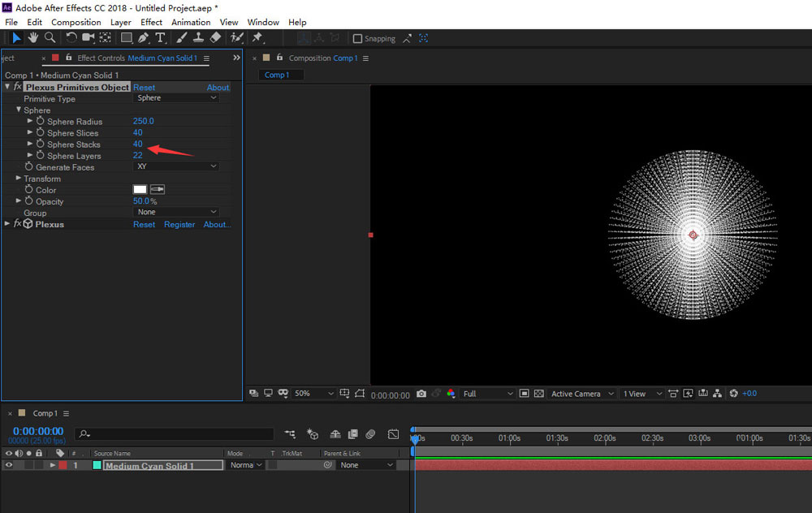Viewport: 812px width, 513px height.
Task: Pick the Pen tool in the toolbar
Action: click(x=144, y=37)
